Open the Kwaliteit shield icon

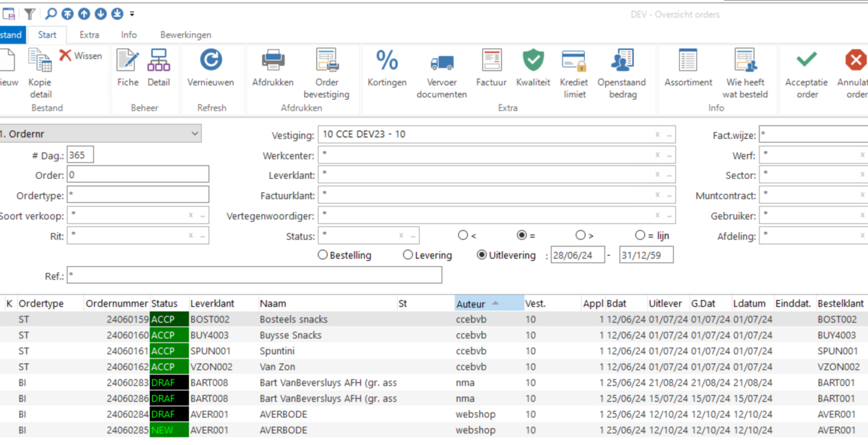point(533,60)
